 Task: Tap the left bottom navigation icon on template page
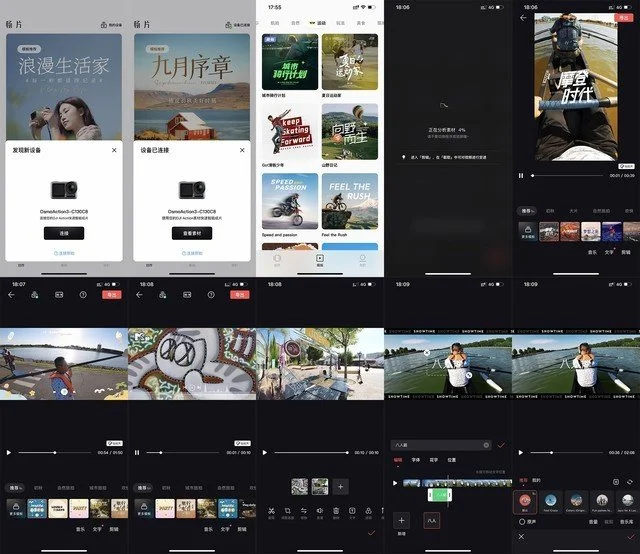[277, 260]
